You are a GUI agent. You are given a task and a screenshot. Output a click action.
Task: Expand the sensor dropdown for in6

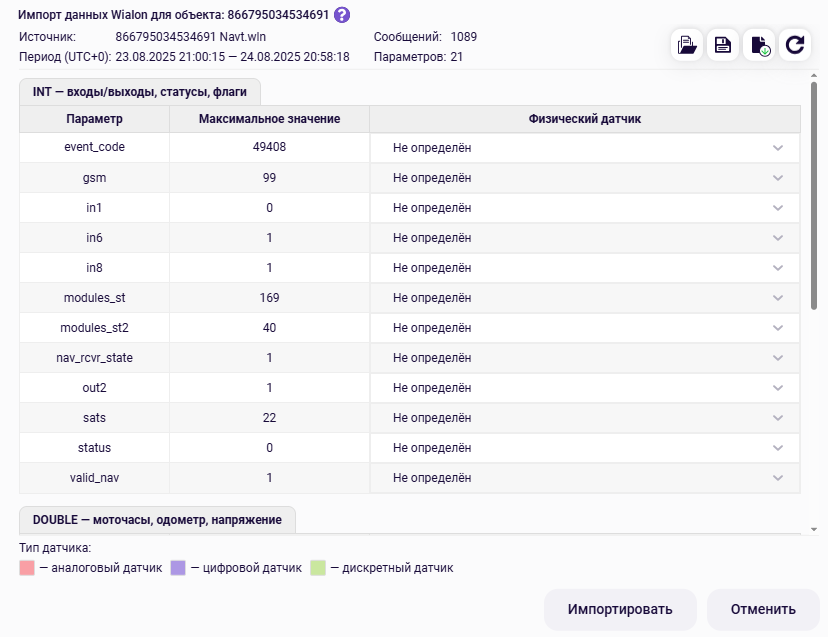point(584,238)
